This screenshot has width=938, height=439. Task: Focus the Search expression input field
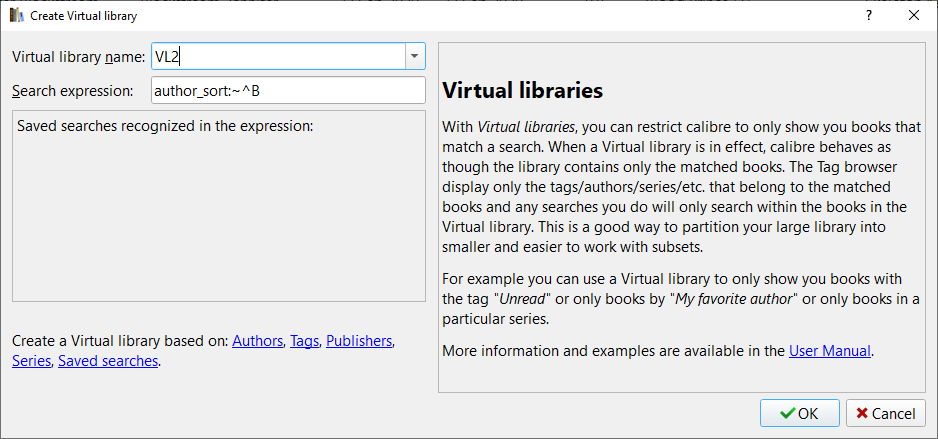[x=288, y=91]
